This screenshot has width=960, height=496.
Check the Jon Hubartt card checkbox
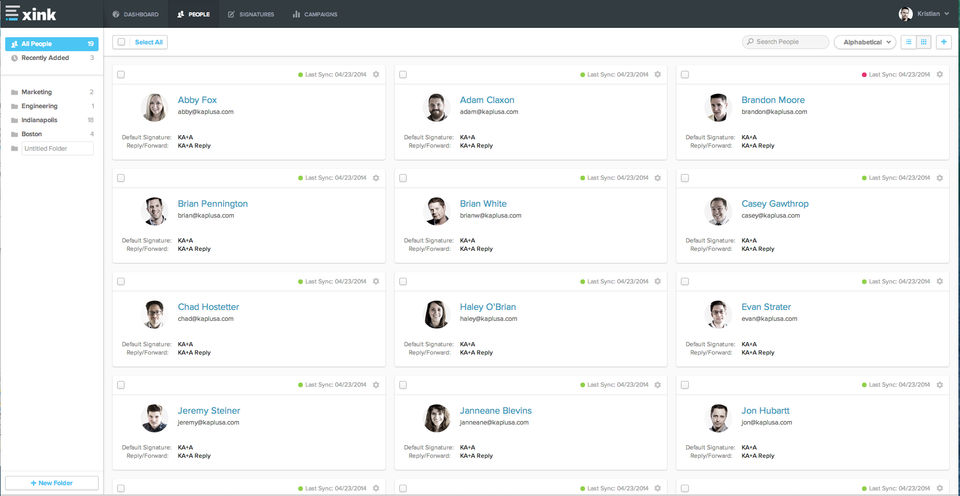685,385
